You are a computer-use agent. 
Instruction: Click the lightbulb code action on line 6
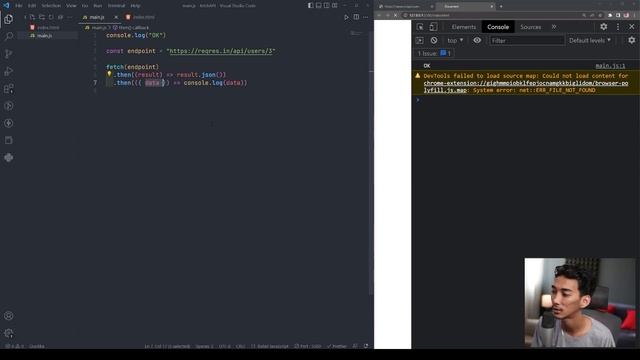109,74
